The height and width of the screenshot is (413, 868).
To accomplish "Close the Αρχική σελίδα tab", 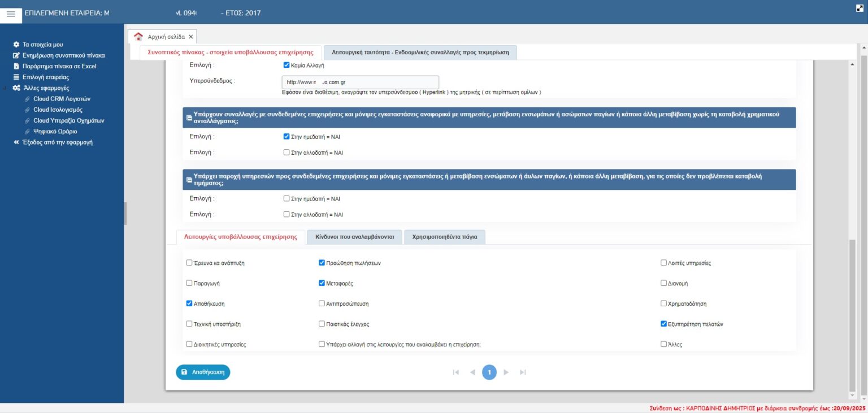I will [191, 37].
